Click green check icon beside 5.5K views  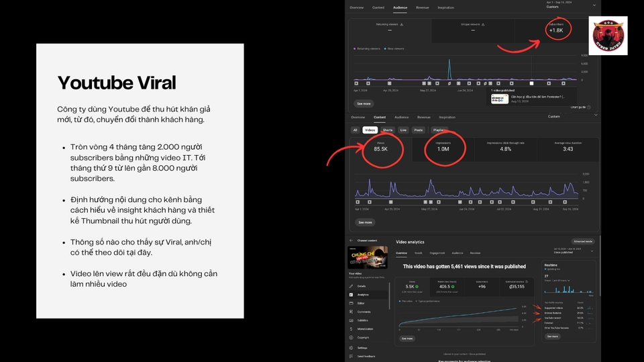click(x=417, y=287)
